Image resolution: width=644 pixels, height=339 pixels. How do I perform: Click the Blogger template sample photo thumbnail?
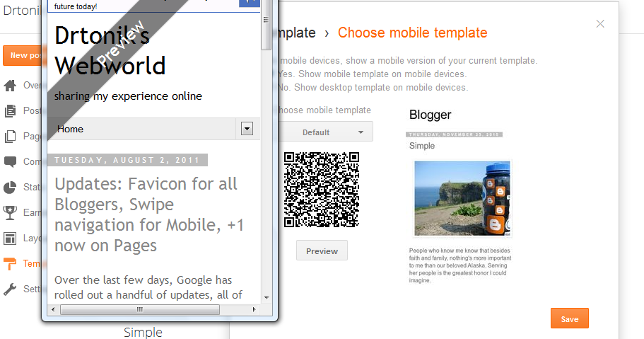[x=462, y=198]
